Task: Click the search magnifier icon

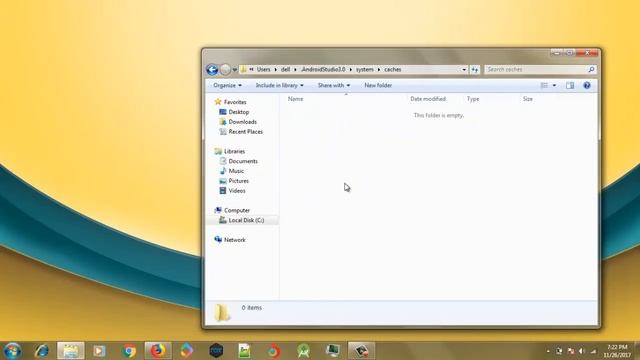Action: [591, 70]
